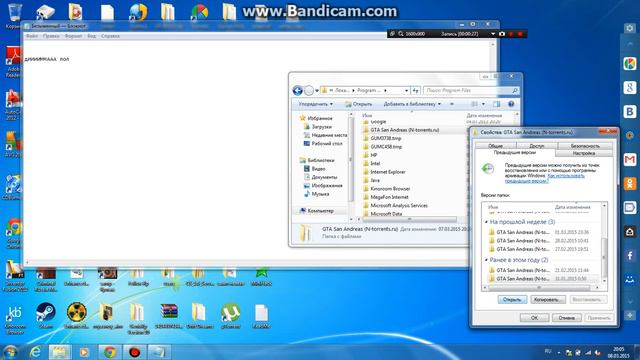Screen dimensions: 640x360
Task: Open Bandicam red-circle taskbar button
Action: (134, 351)
